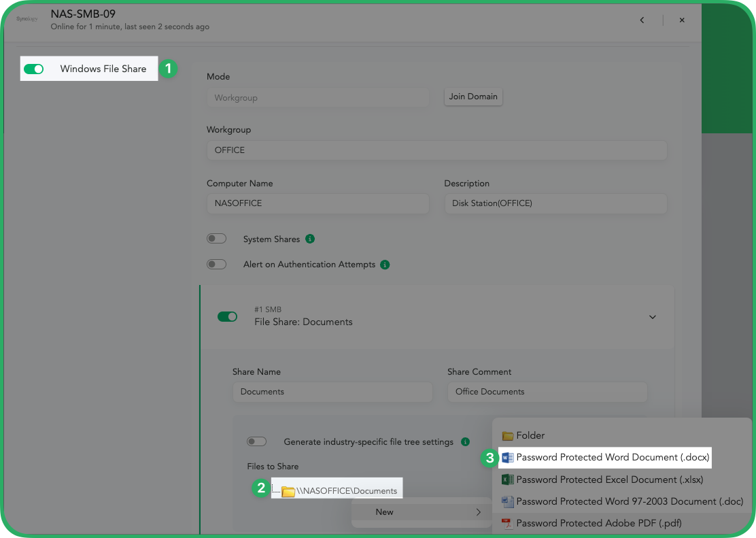756x538 pixels.
Task: Toggle the Windows File Share switch
Action: (33, 69)
